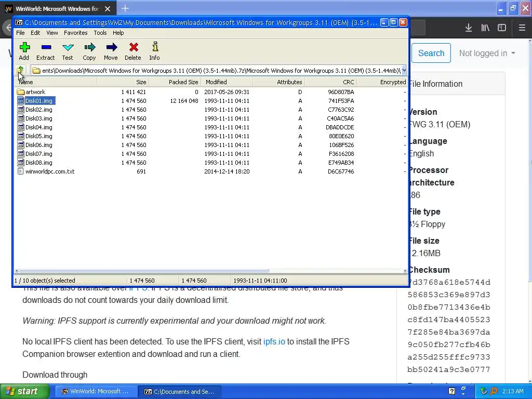Image resolution: width=532 pixels, height=399 pixels.
Task: Select the Disk06.img file name
Action: [x=38, y=145]
